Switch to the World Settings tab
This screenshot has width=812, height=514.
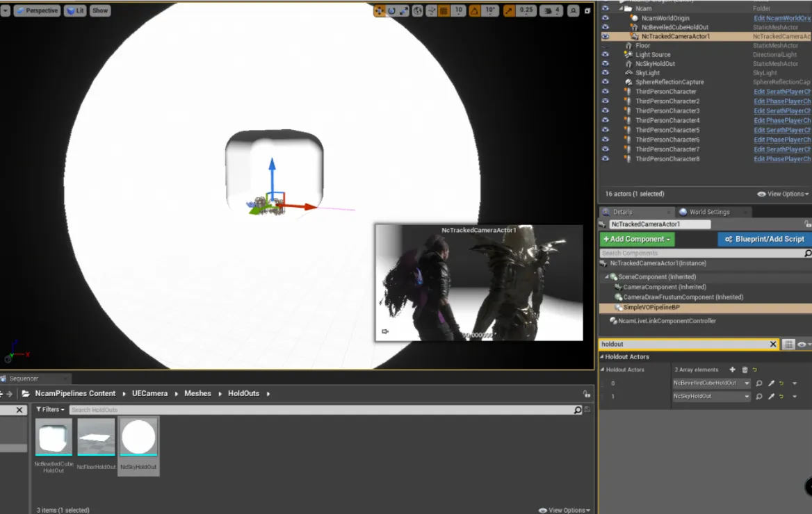point(709,212)
